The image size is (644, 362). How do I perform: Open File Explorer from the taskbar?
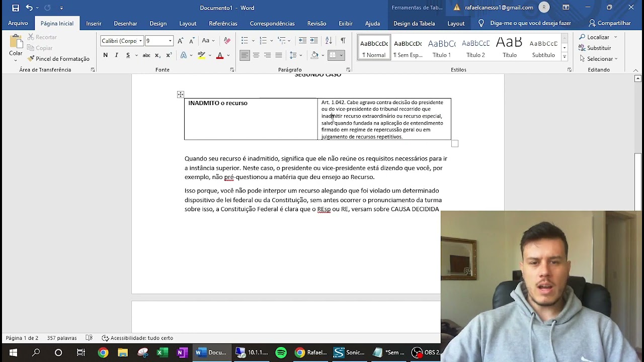pos(123,352)
